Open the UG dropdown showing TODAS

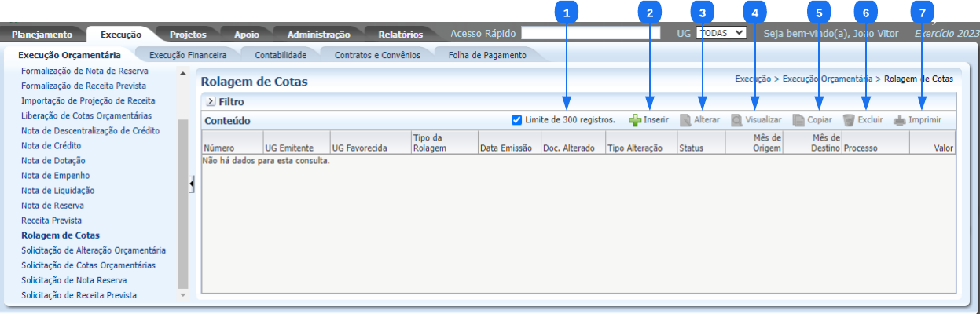[721, 34]
